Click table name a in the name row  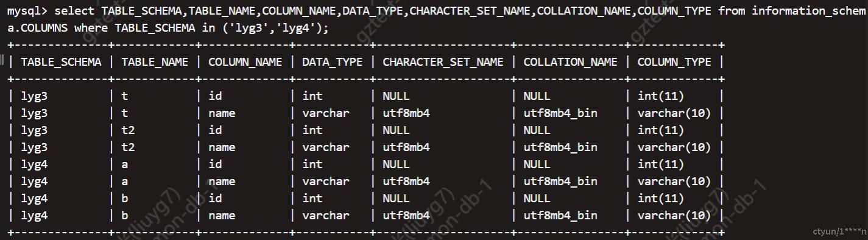(x=125, y=182)
